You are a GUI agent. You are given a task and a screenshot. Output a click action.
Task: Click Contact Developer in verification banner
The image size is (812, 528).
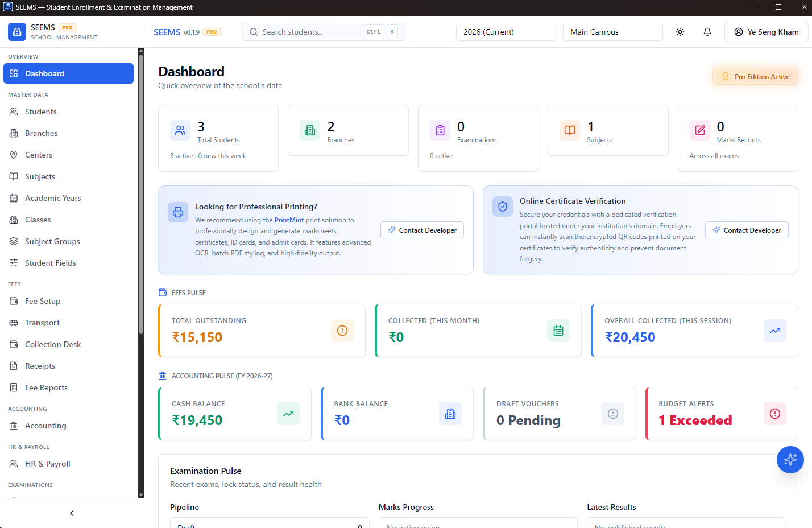(747, 230)
